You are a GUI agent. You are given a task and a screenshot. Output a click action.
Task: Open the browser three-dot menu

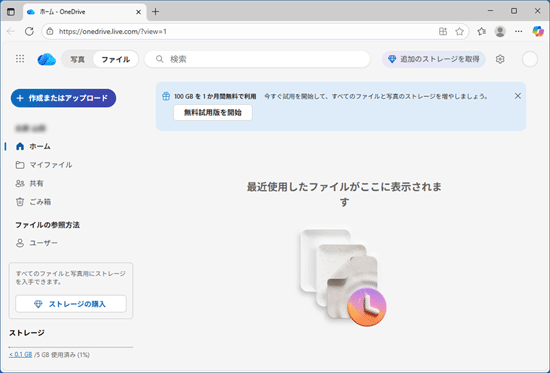[x=518, y=31]
